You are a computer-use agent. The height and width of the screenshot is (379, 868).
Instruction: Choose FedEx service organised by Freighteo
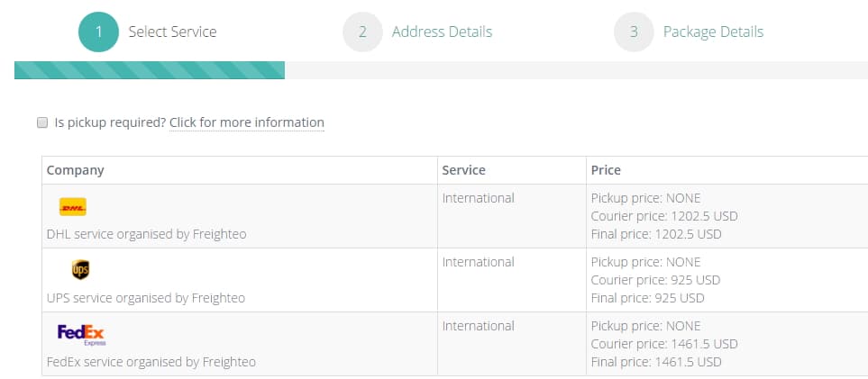click(x=151, y=363)
